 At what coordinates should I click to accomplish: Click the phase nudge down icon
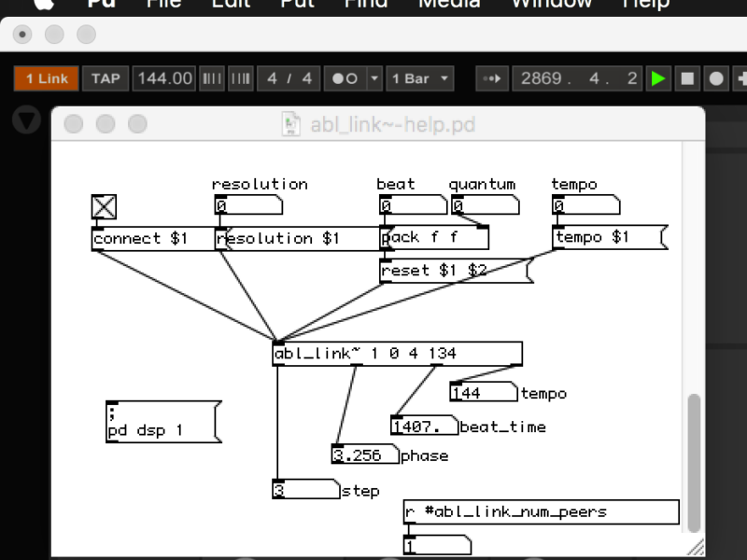click(212, 78)
